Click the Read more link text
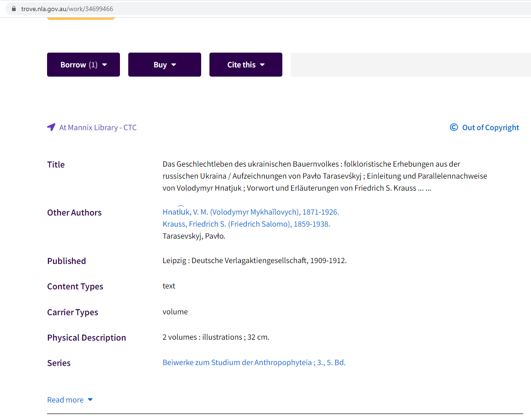531x420 pixels. [x=66, y=400]
